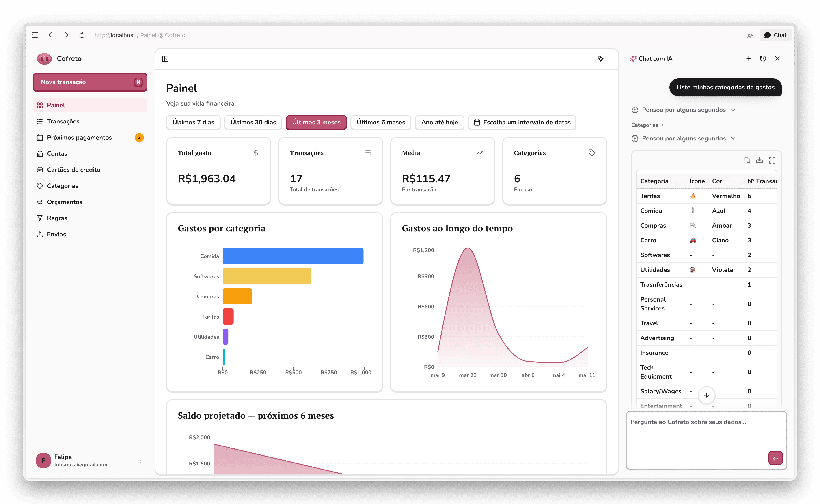Click the AI sparkle icon in the header

(601, 59)
